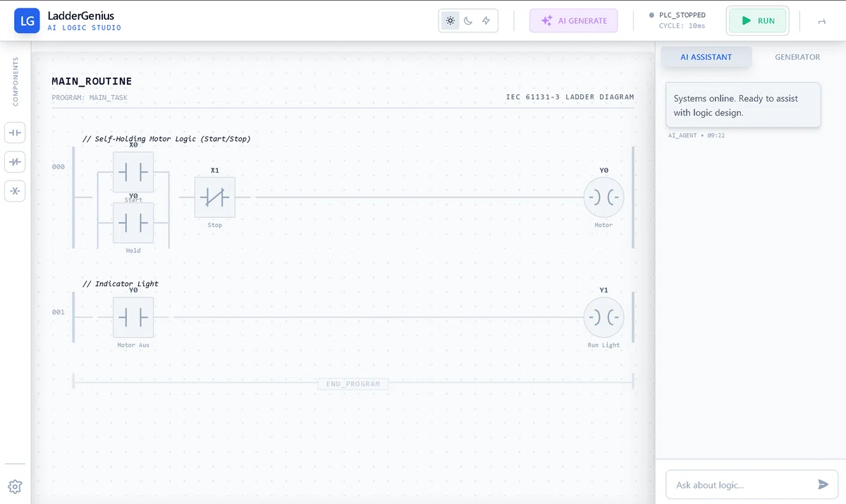Add a normally open contact component
Screen dimensions: 846x504
(x=15, y=133)
